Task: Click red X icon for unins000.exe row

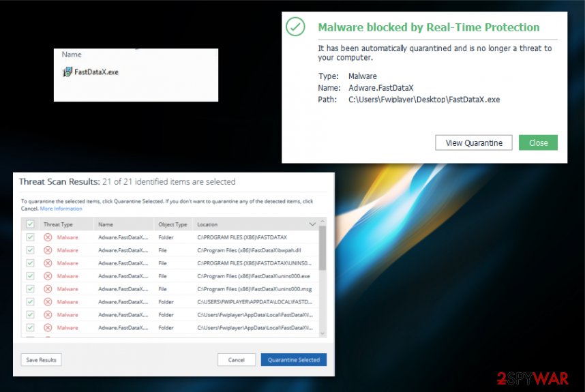Action: coord(48,276)
